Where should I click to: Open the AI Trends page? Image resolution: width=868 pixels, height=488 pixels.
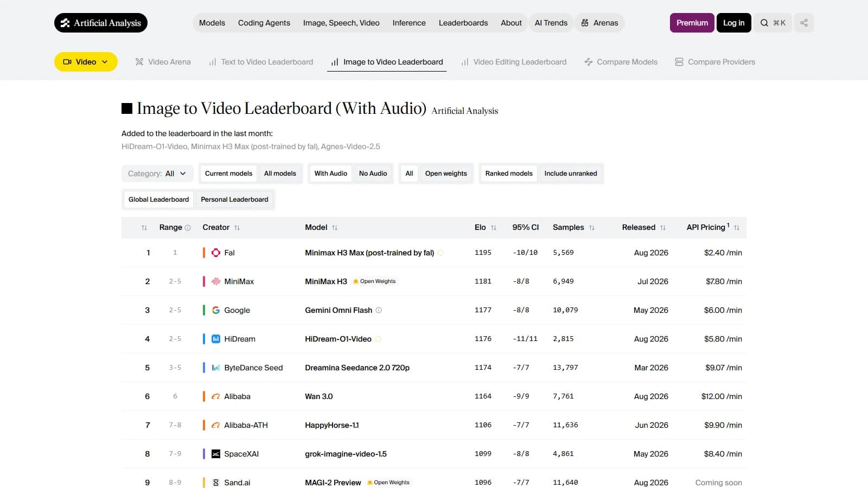tap(551, 23)
